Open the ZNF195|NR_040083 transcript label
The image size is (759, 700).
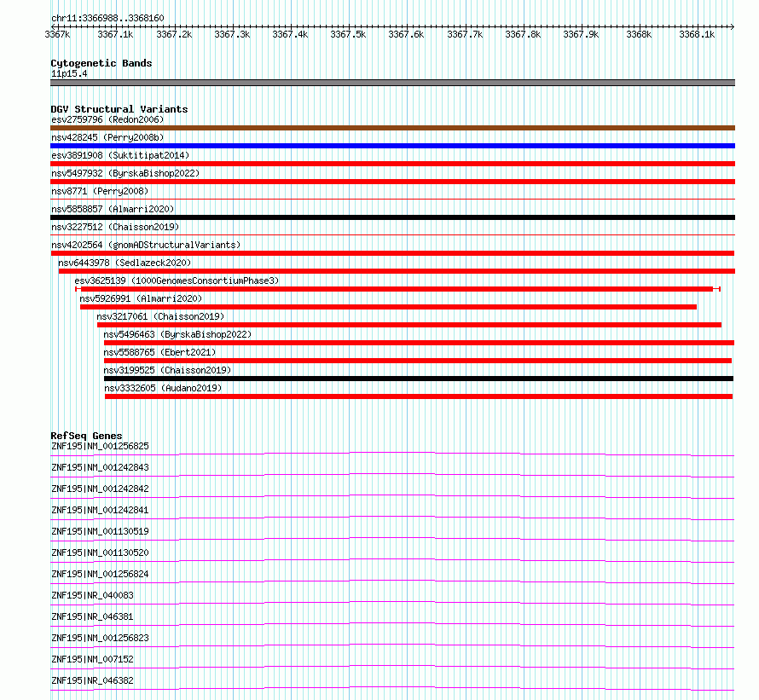coord(92,595)
